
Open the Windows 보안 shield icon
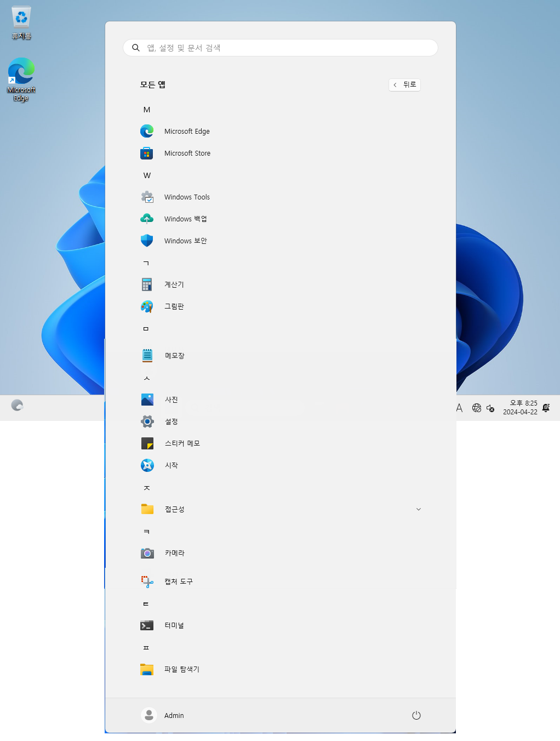(147, 241)
